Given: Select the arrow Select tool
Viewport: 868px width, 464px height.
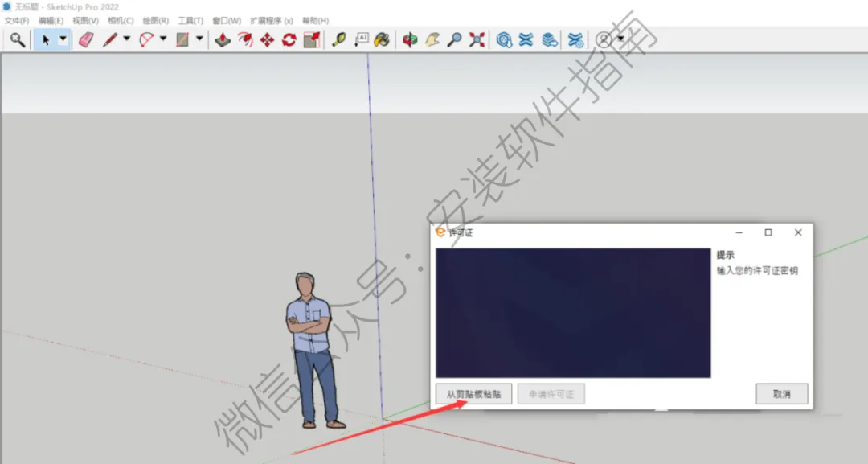Looking at the screenshot, I should point(46,40).
